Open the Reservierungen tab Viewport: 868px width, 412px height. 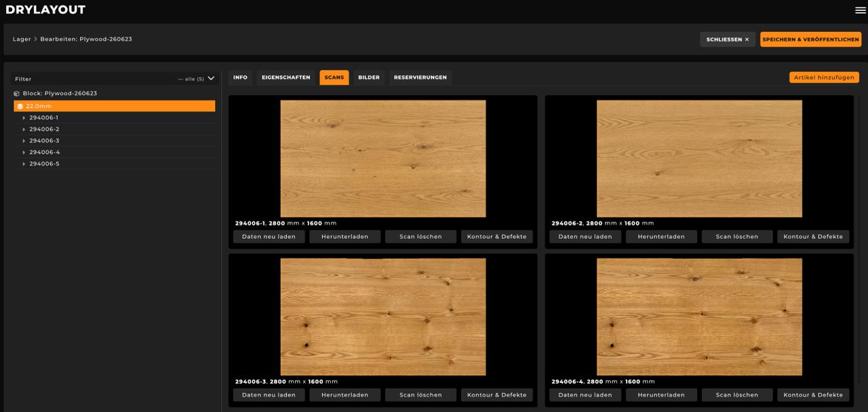[420, 77]
